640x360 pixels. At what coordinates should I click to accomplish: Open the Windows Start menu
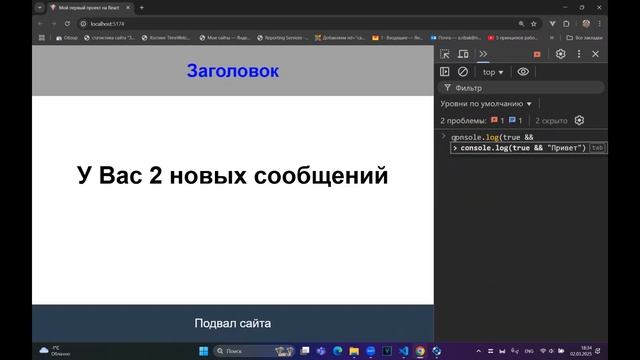(x=204, y=351)
